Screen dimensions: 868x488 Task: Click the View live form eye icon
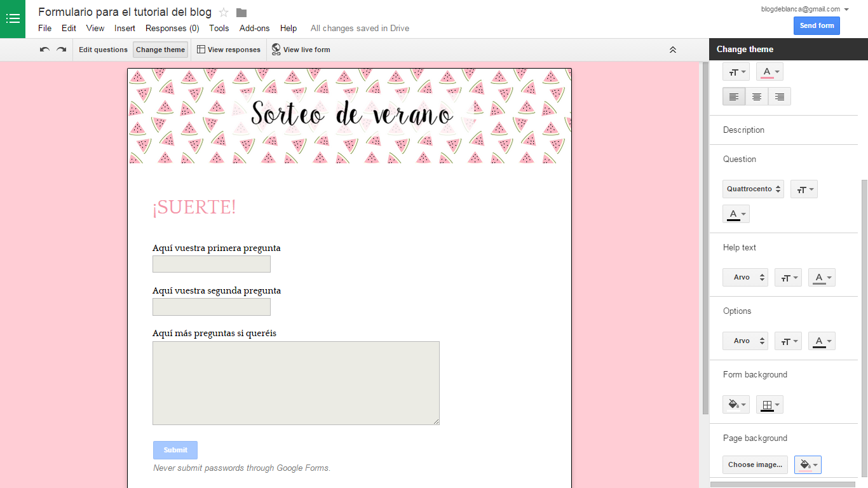coord(276,49)
